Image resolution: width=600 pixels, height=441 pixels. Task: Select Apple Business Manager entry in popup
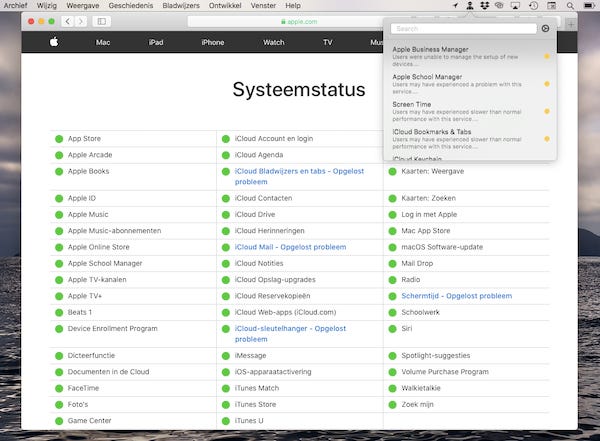(470, 56)
